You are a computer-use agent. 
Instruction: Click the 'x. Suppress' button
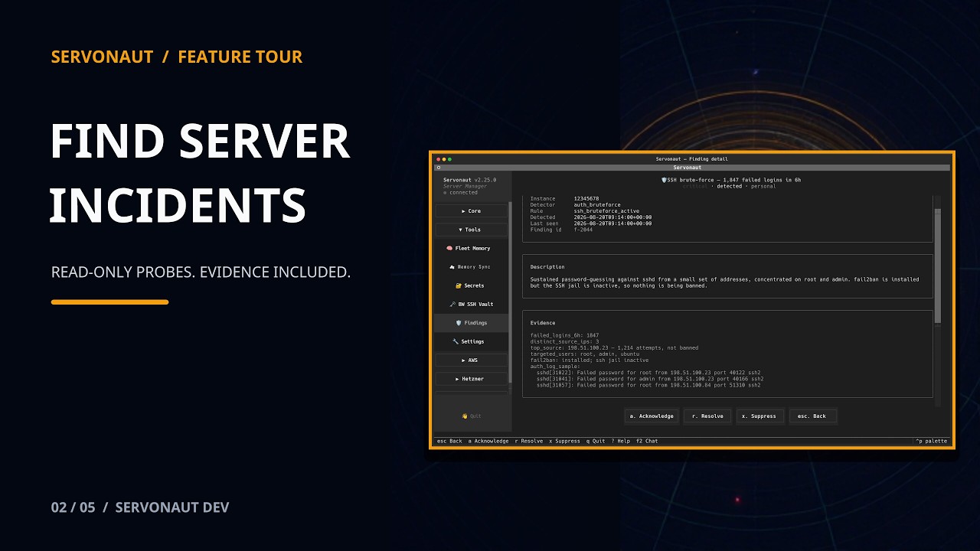(x=759, y=416)
